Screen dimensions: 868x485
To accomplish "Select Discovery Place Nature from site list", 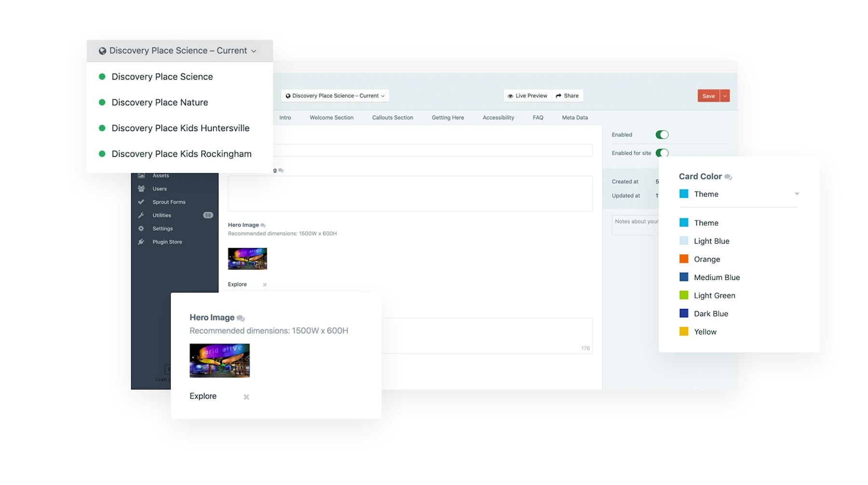I will [160, 102].
